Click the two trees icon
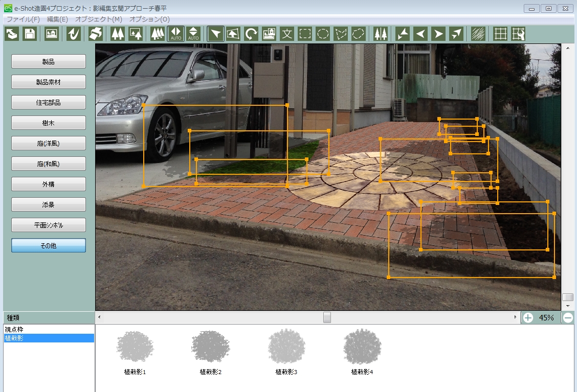Viewport: 577px width, 392px height. [x=118, y=34]
